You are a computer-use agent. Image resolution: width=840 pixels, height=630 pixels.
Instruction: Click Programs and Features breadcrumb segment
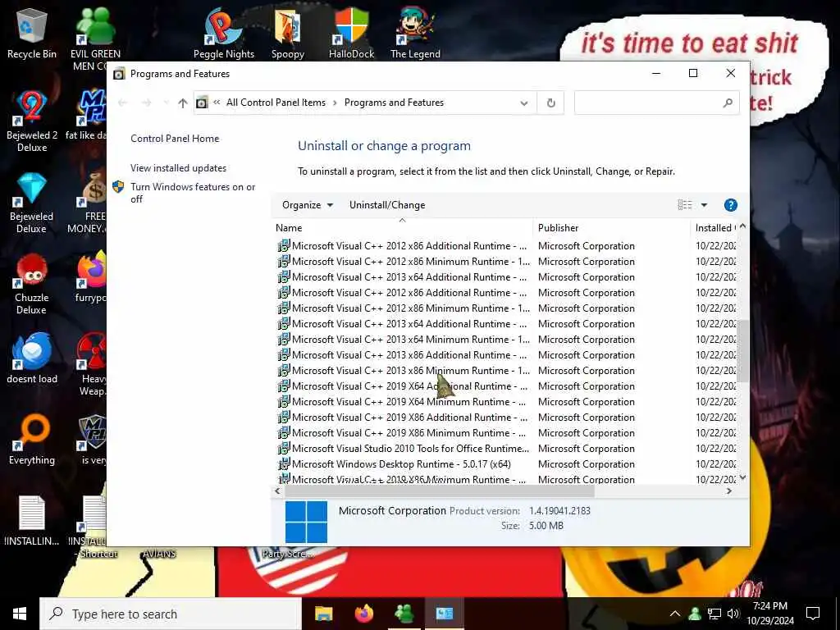394,103
